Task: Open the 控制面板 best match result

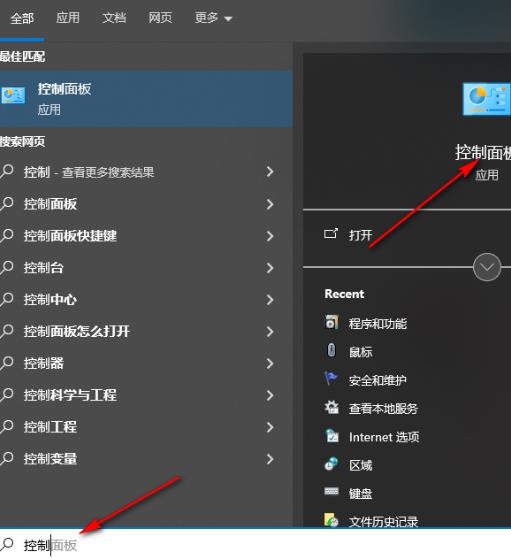Action: tap(146, 99)
